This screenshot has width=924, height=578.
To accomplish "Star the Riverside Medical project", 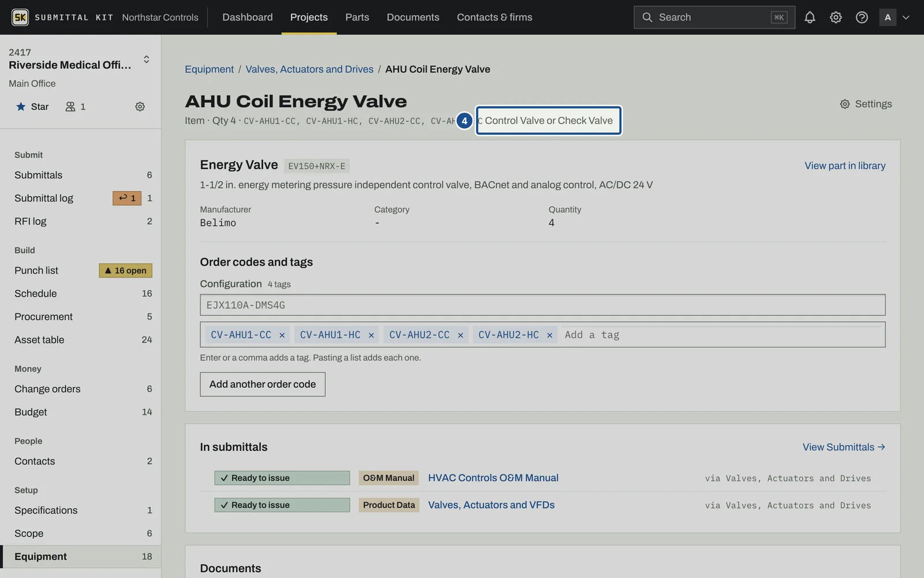I will tap(32, 106).
